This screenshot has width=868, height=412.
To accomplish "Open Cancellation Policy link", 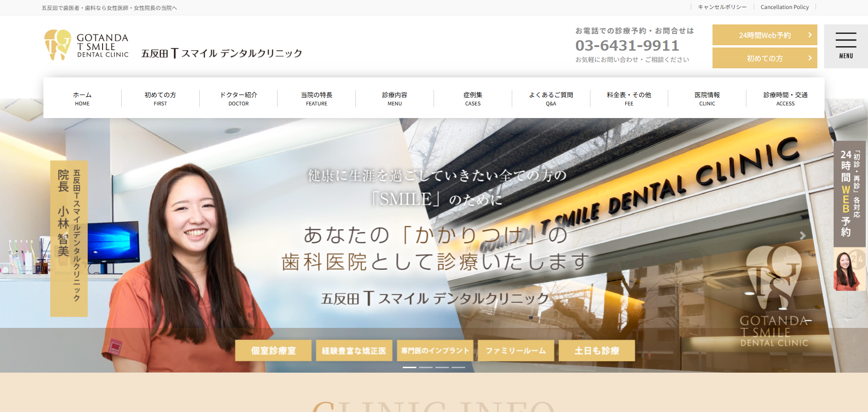I will click(784, 7).
